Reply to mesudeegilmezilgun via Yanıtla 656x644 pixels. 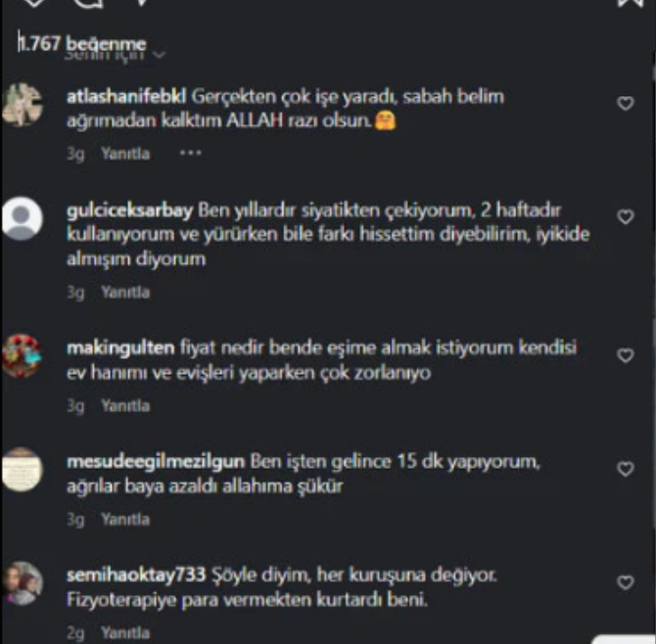point(125,520)
